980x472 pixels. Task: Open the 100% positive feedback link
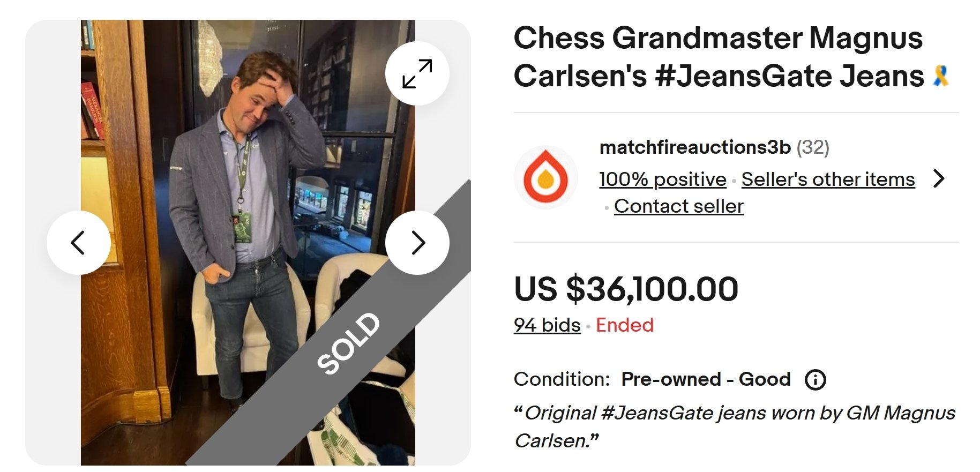662,179
